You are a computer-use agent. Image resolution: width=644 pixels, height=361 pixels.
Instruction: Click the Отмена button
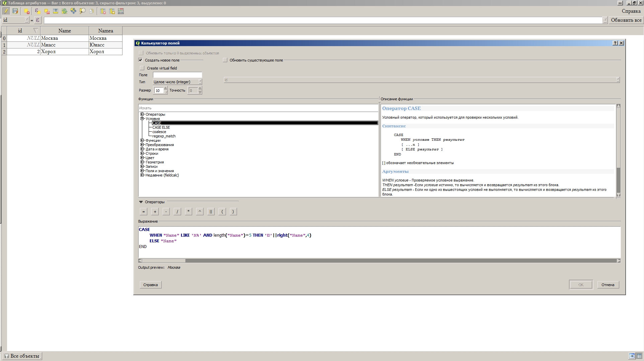tap(608, 285)
